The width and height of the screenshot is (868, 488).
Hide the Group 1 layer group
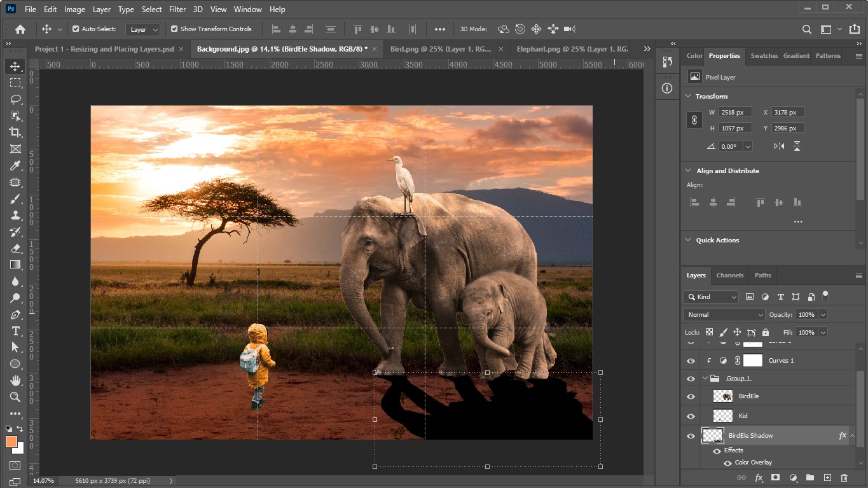(691, 379)
